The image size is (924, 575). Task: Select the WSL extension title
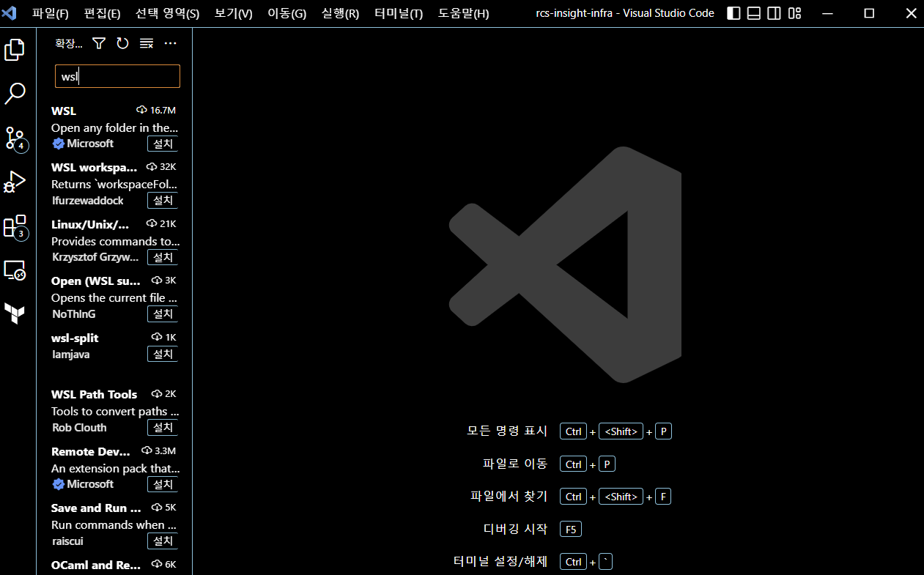[x=64, y=111]
